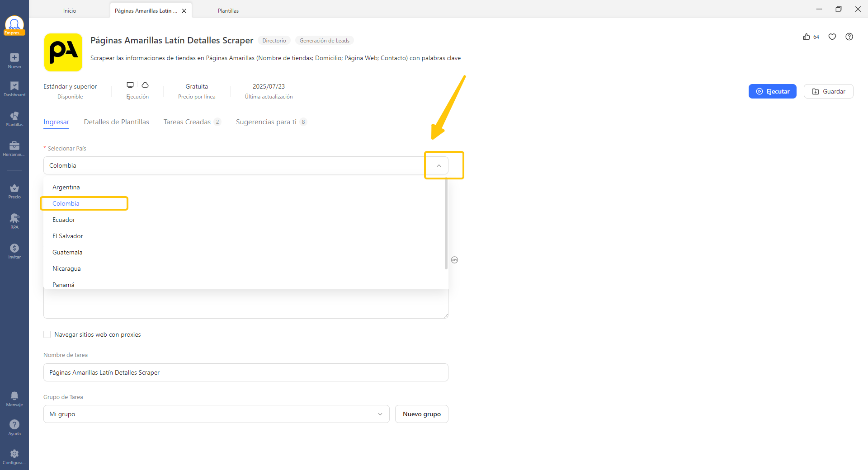
Task: Open the Nuevo icon in sidebar
Action: (x=14, y=58)
